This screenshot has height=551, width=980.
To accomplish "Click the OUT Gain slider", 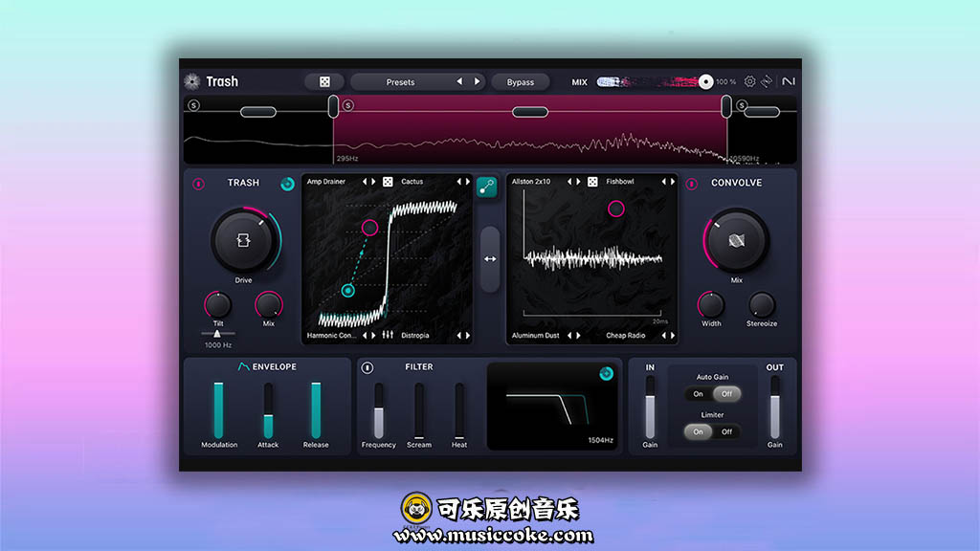I will coord(775,408).
